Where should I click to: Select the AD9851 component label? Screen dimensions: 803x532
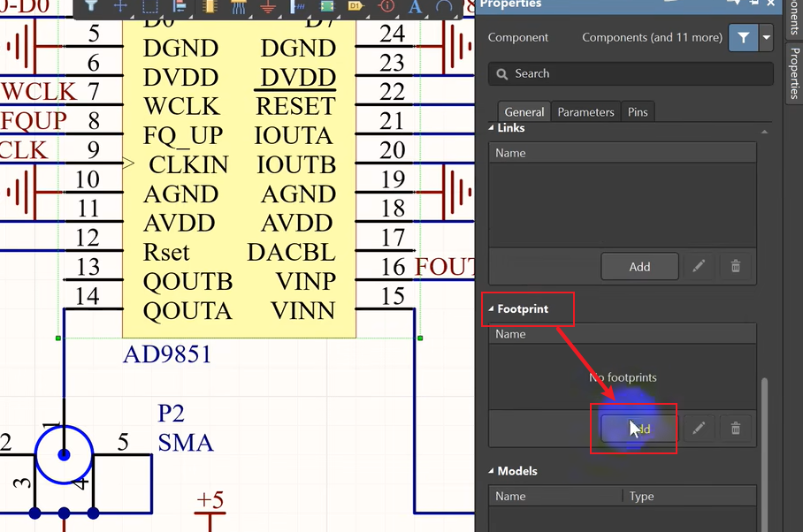click(167, 354)
